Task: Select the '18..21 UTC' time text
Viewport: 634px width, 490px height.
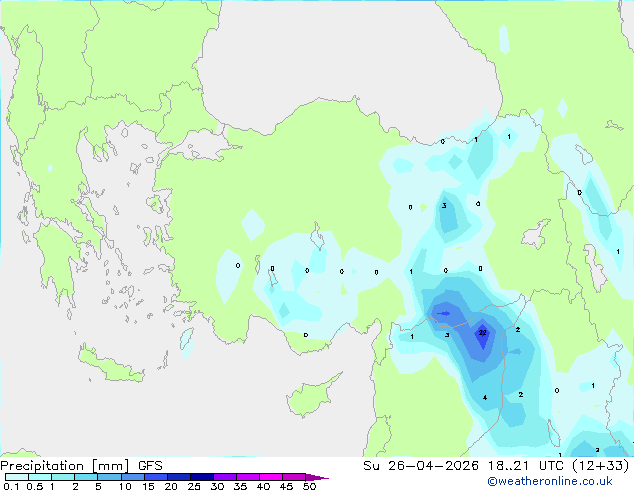Action: click(x=525, y=466)
